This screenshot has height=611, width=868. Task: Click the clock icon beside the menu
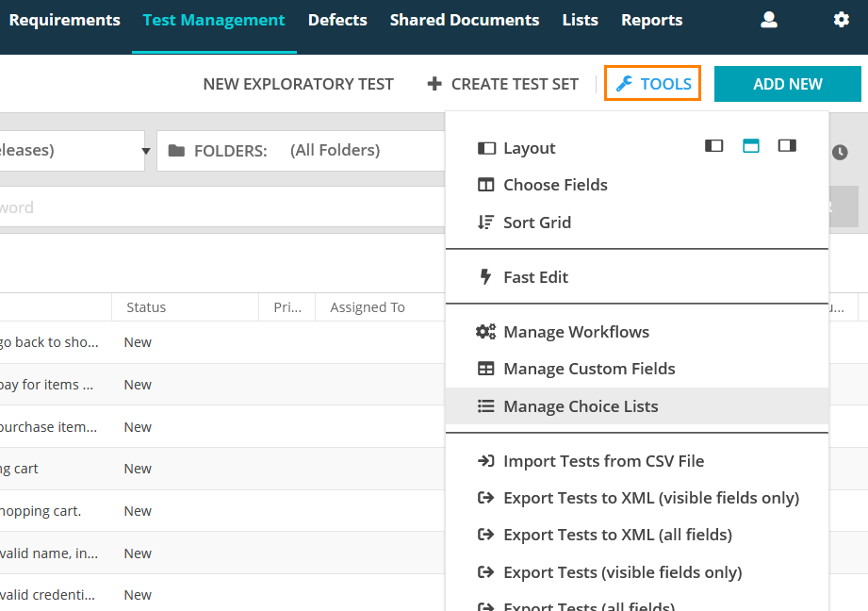pyautogui.click(x=839, y=152)
